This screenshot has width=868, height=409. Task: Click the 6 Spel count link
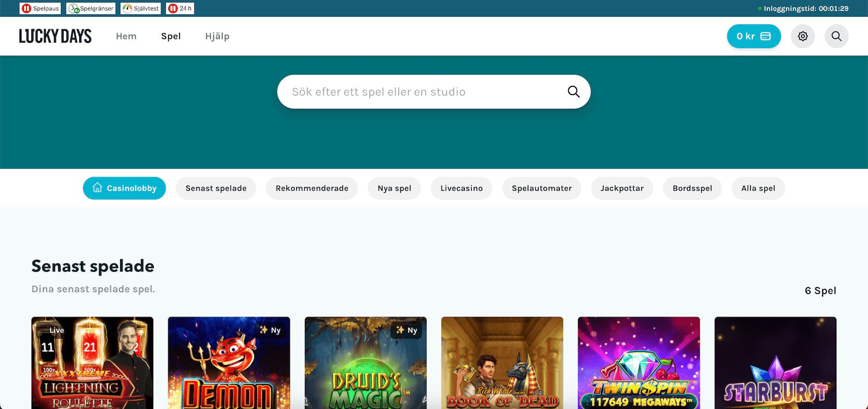pos(820,291)
